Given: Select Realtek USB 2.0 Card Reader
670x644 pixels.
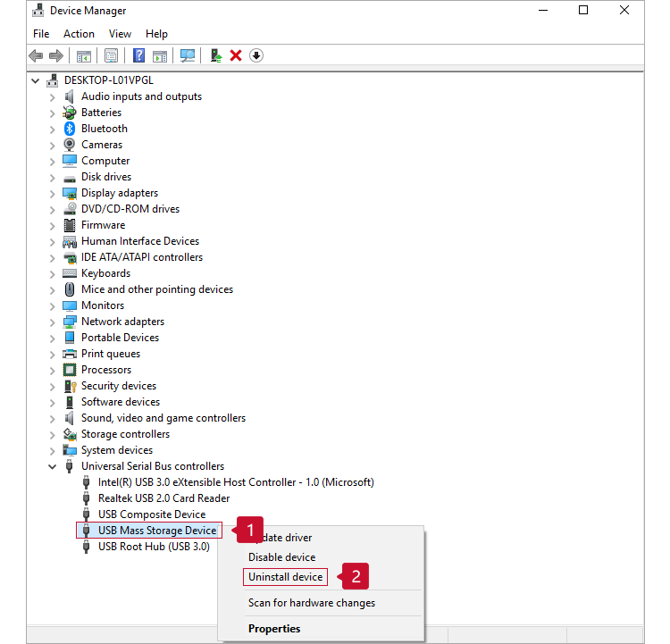Looking at the screenshot, I should pos(163,498).
